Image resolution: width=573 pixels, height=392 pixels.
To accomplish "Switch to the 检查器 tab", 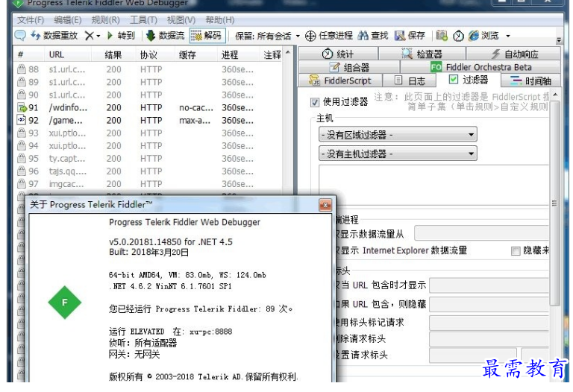I will click(422, 54).
